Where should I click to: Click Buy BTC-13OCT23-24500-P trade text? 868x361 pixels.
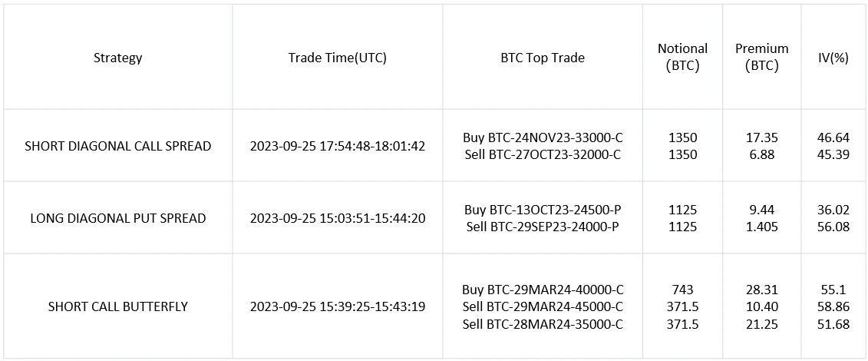(543, 209)
